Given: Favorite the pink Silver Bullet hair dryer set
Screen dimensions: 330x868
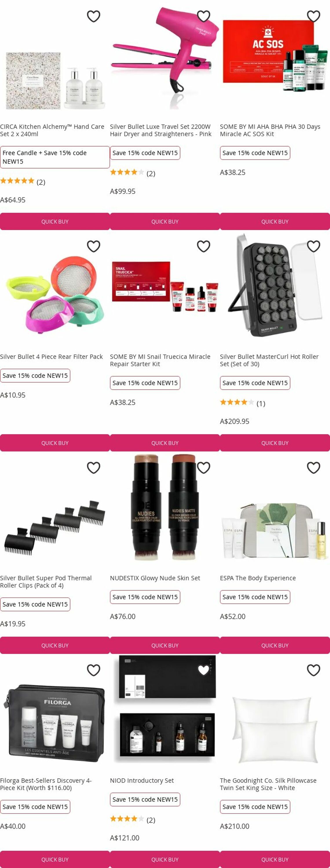Looking at the screenshot, I should pos(203,16).
